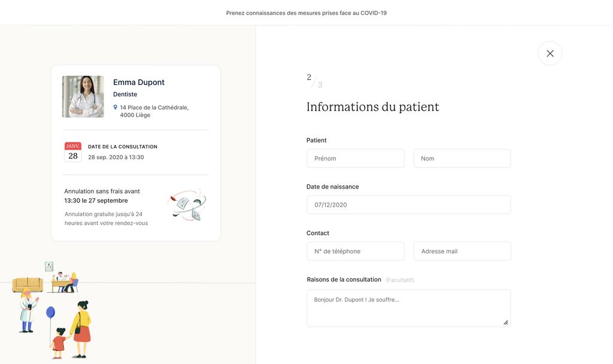Click the Date de naissance label
613x364 pixels.
pyautogui.click(x=332, y=187)
